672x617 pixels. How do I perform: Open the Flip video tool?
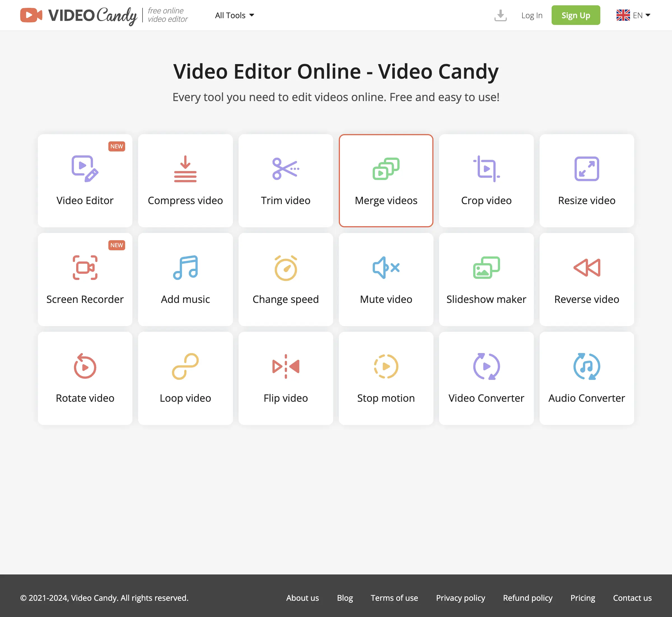tap(286, 378)
